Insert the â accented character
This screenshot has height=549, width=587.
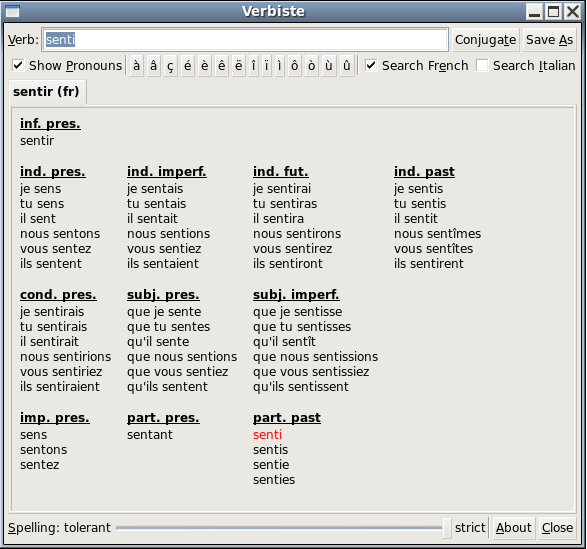pyautogui.click(x=153, y=66)
